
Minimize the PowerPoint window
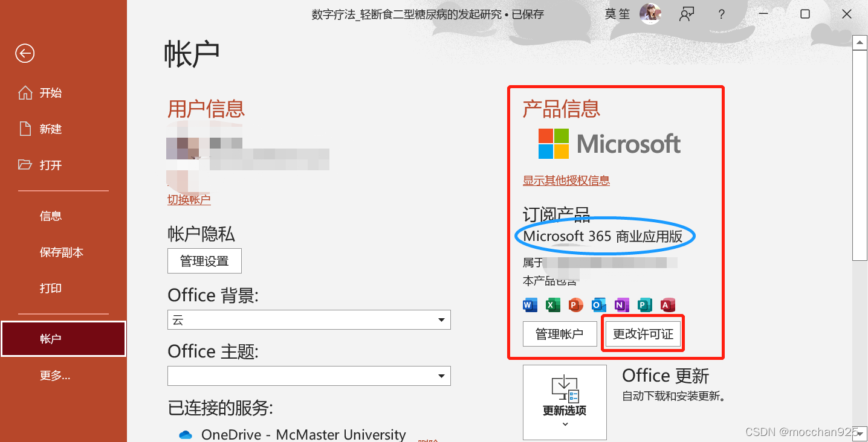coord(763,14)
